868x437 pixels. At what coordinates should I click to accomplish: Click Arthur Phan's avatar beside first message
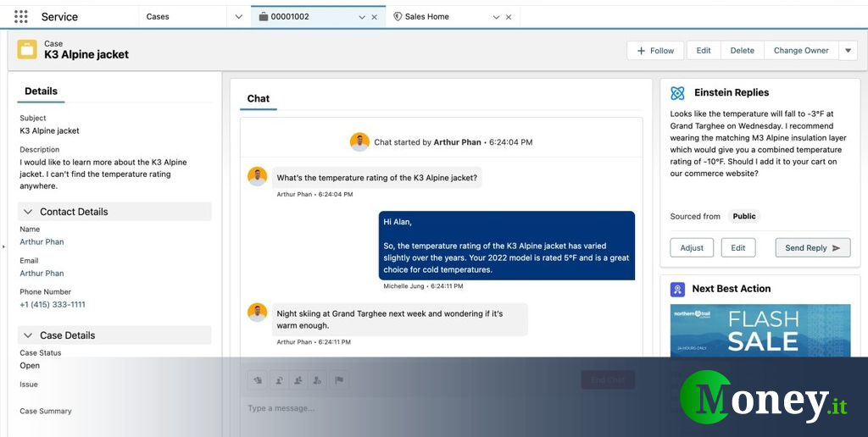pyautogui.click(x=258, y=176)
